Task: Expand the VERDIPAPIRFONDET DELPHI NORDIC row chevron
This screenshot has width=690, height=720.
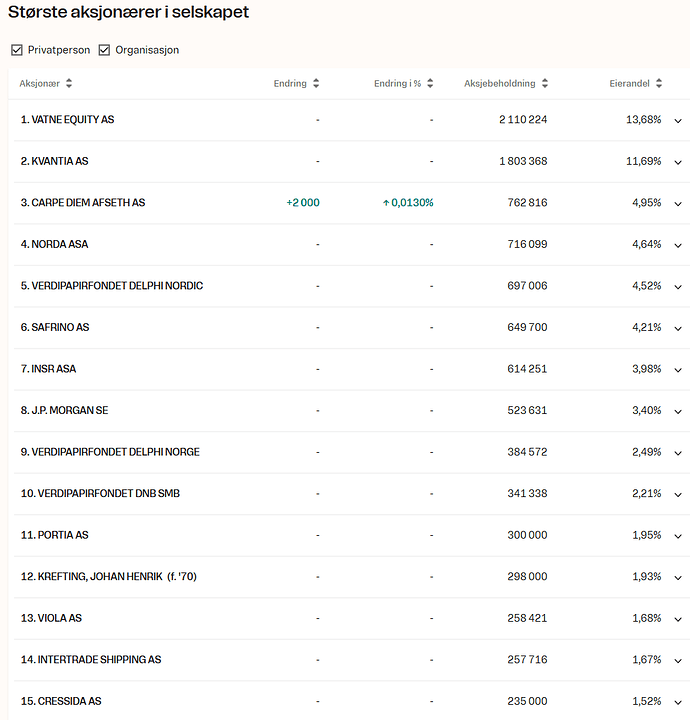Action: (x=678, y=287)
